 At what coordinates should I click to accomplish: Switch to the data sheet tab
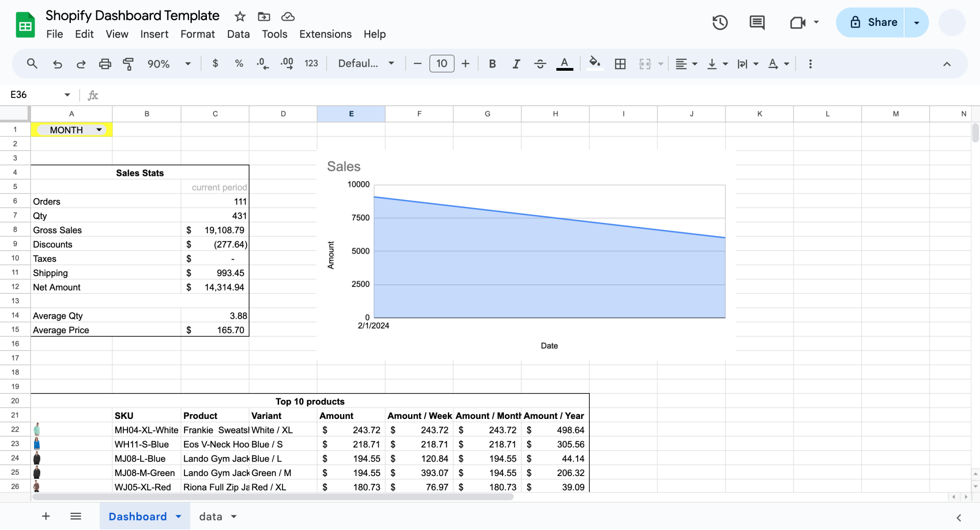click(x=211, y=516)
